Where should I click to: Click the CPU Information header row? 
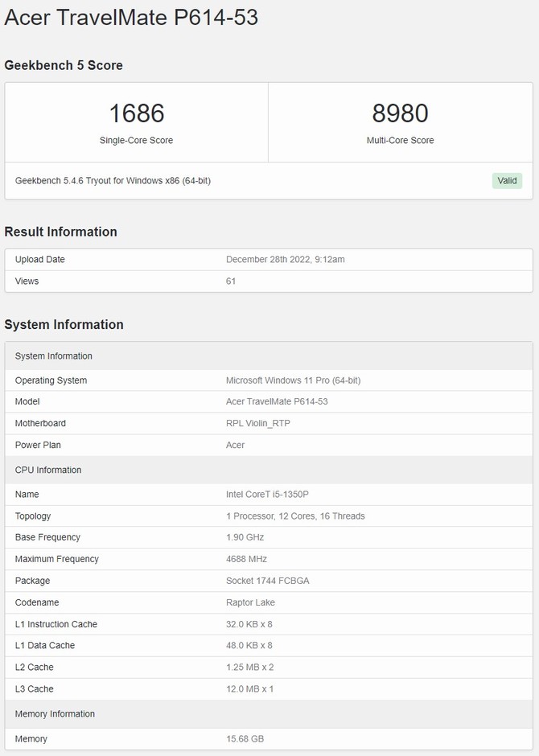tap(269, 470)
